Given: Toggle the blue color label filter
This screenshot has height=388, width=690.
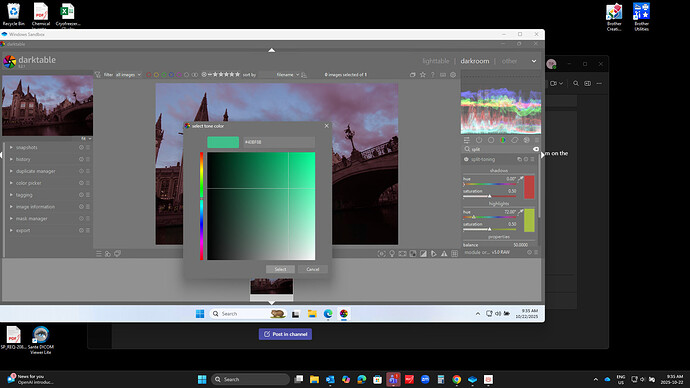Looking at the screenshot, I should (171, 75).
